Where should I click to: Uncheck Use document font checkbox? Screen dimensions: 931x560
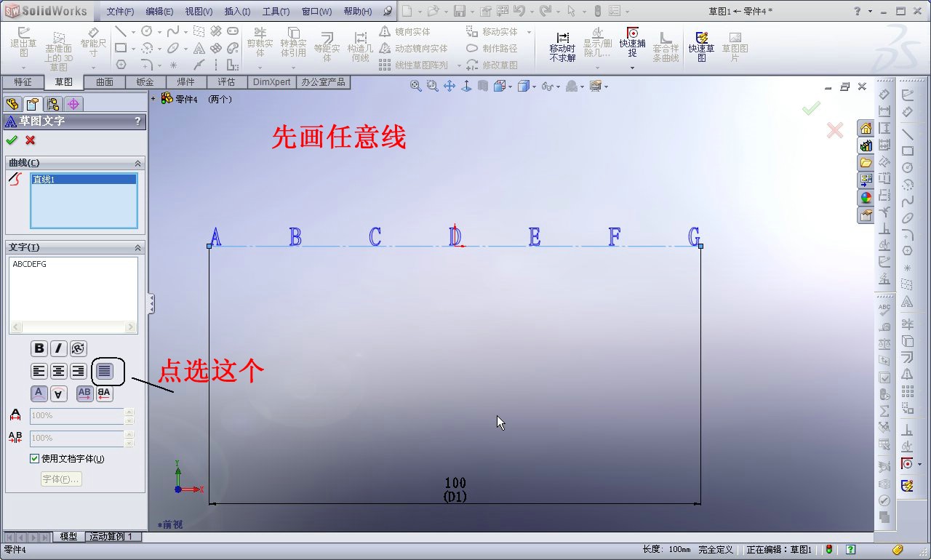[x=34, y=459]
